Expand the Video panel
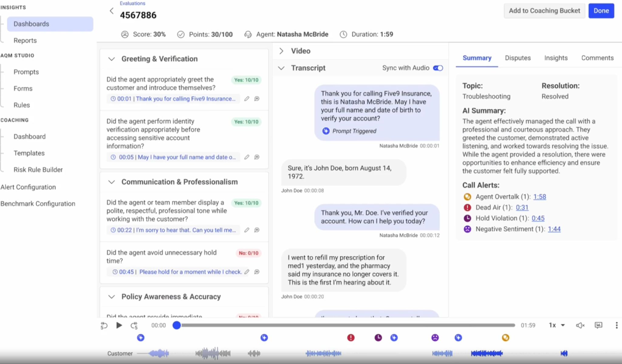The width and height of the screenshot is (622, 364). [281, 51]
